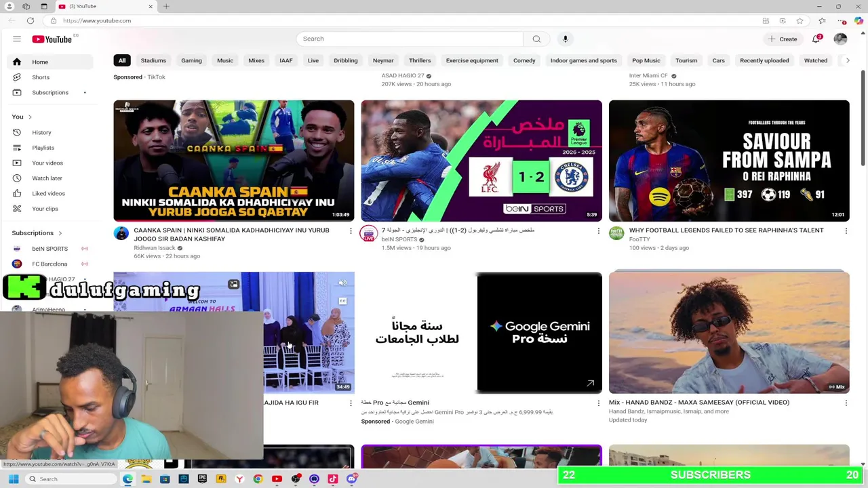Click the browser address bar URL
The width and height of the screenshot is (868, 488).
point(97,20)
